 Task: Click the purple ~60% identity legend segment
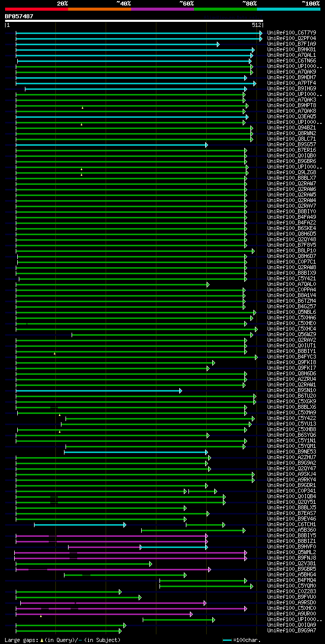click(162, 9)
